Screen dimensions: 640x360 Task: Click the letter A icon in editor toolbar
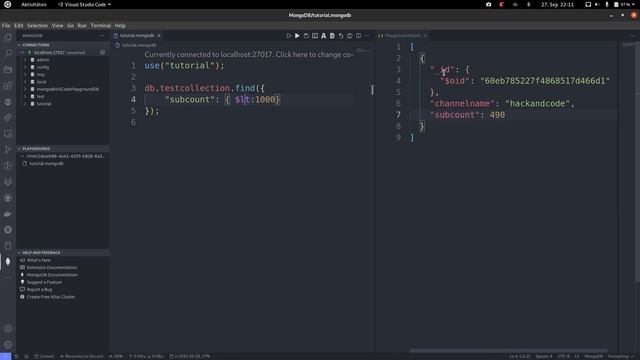tap(323, 36)
